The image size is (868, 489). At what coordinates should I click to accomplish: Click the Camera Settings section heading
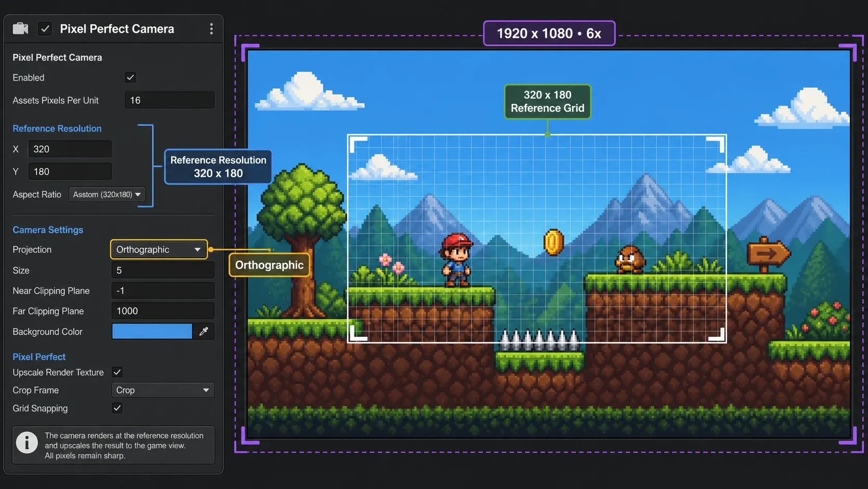pos(48,230)
